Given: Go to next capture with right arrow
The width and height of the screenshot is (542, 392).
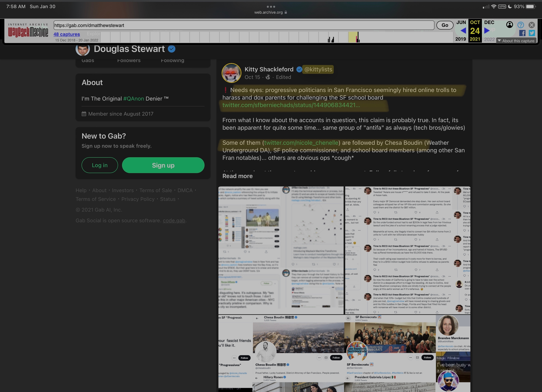Looking at the screenshot, I should (x=487, y=31).
